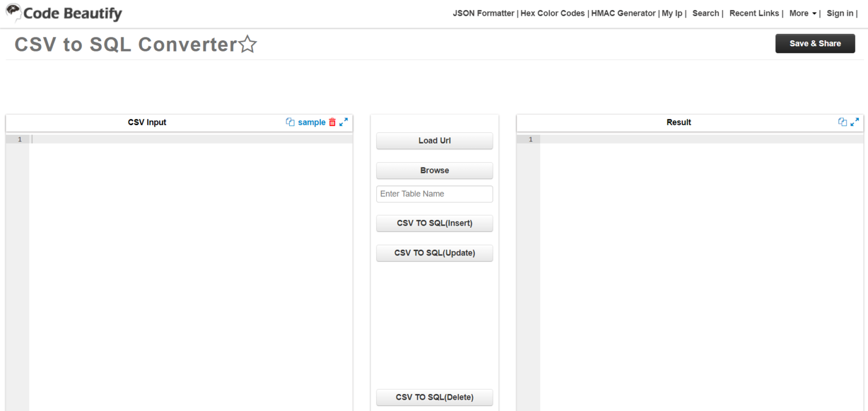Open Recent Links

coord(754,13)
